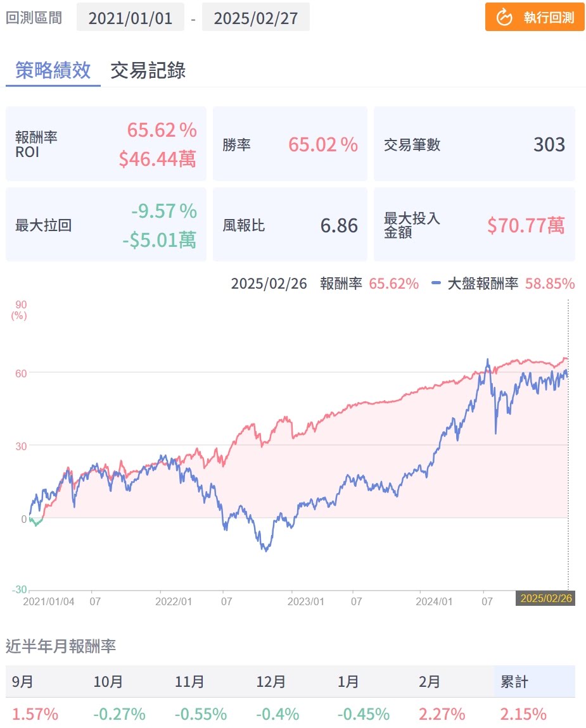Click the blue 大盤報酬率 legend marker
This screenshot has width=586, height=728.
pyautogui.click(x=435, y=284)
